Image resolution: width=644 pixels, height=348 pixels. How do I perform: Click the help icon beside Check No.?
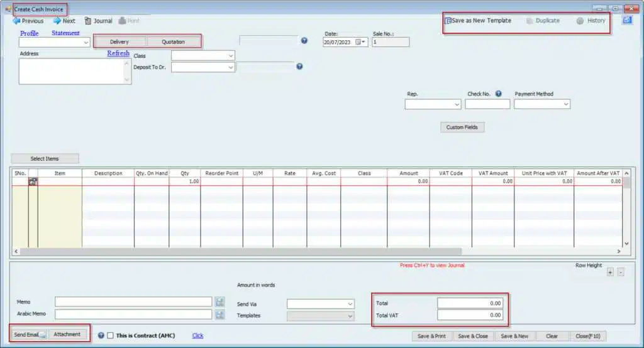498,94
